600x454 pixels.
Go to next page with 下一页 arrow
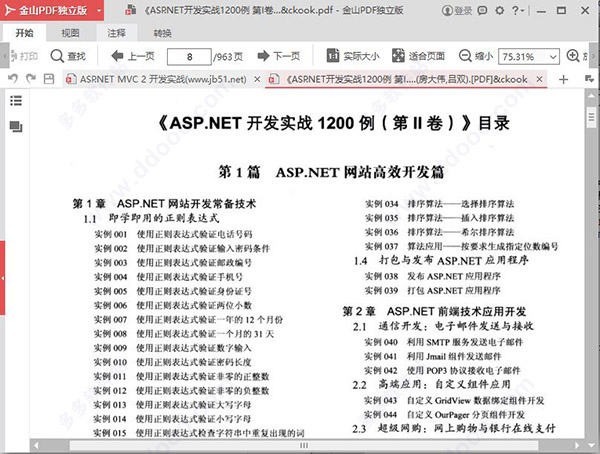(263, 56)
